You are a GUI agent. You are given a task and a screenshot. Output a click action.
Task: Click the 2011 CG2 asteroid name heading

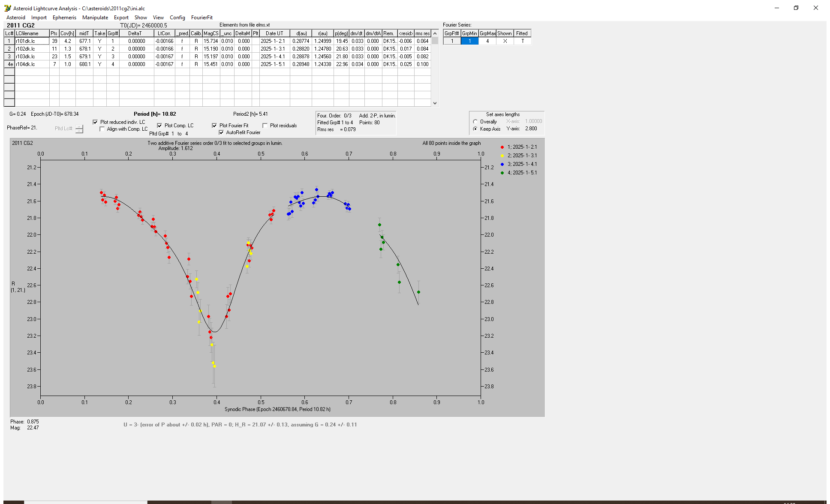coord(21,25)
